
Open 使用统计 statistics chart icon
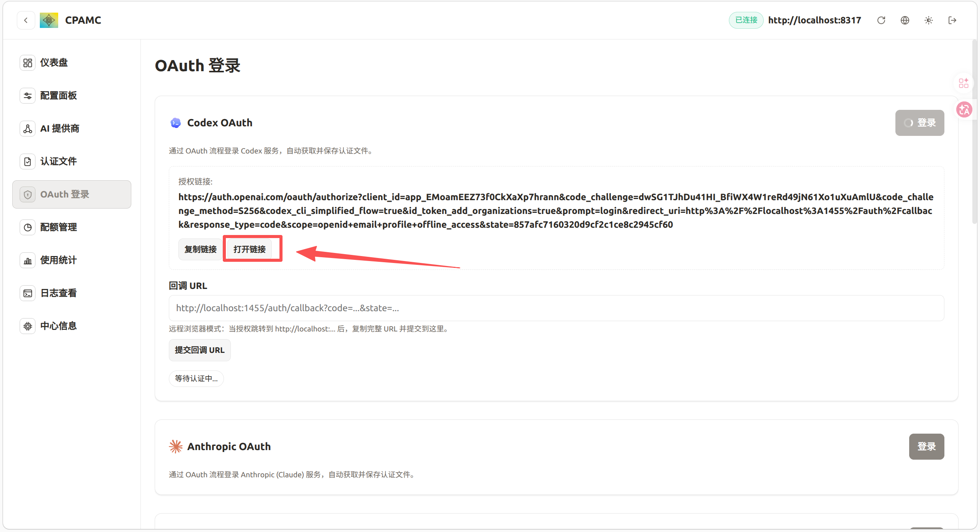[27, 260]
